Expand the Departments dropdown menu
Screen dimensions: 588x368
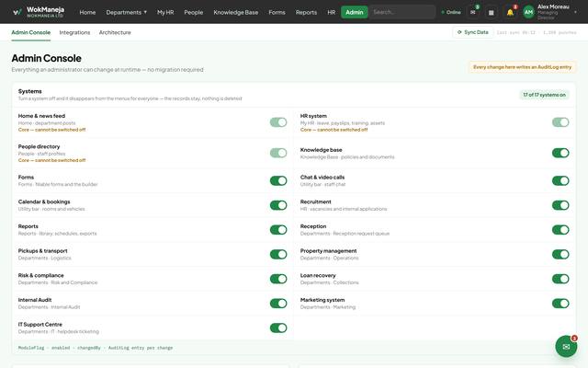[127, 12]
